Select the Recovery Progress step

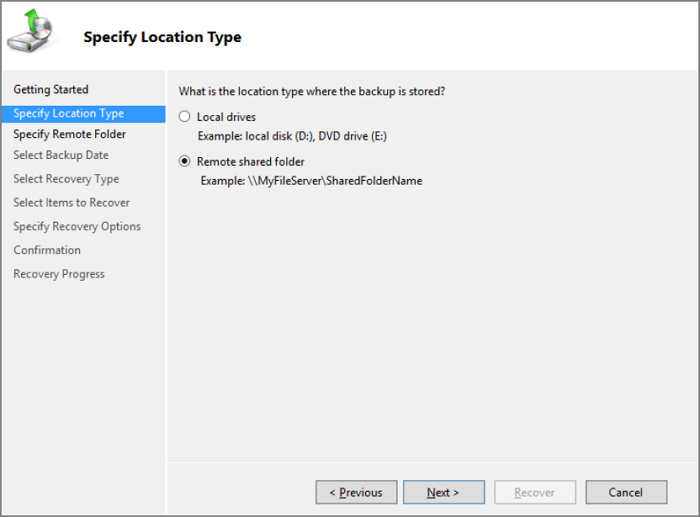(59, 274)
